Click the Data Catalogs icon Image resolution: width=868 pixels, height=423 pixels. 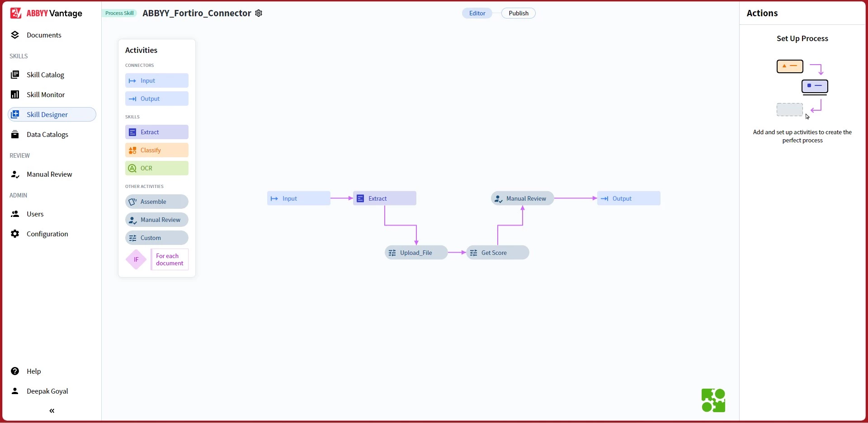(x=15, y=135)
